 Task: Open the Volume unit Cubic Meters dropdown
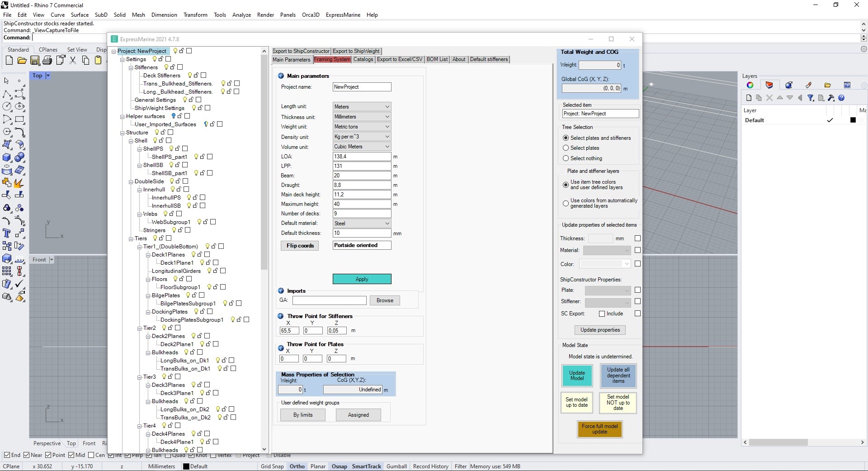pyautogui.click(x=362, y=147)
